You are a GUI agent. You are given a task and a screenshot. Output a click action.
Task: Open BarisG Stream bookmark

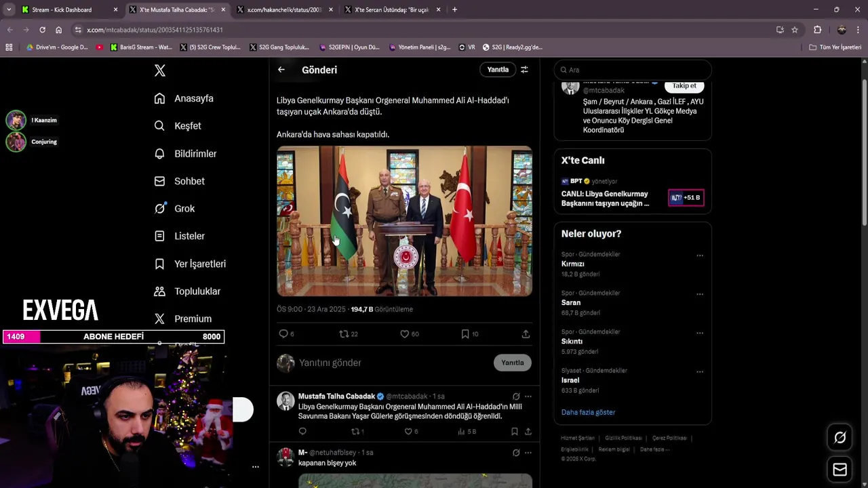(141, 47)
